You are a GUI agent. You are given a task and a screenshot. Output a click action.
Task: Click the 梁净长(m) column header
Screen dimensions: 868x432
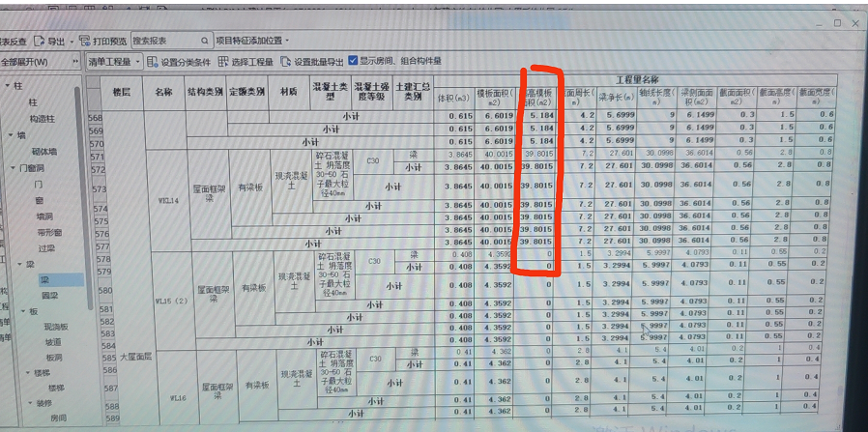(616, 98)
